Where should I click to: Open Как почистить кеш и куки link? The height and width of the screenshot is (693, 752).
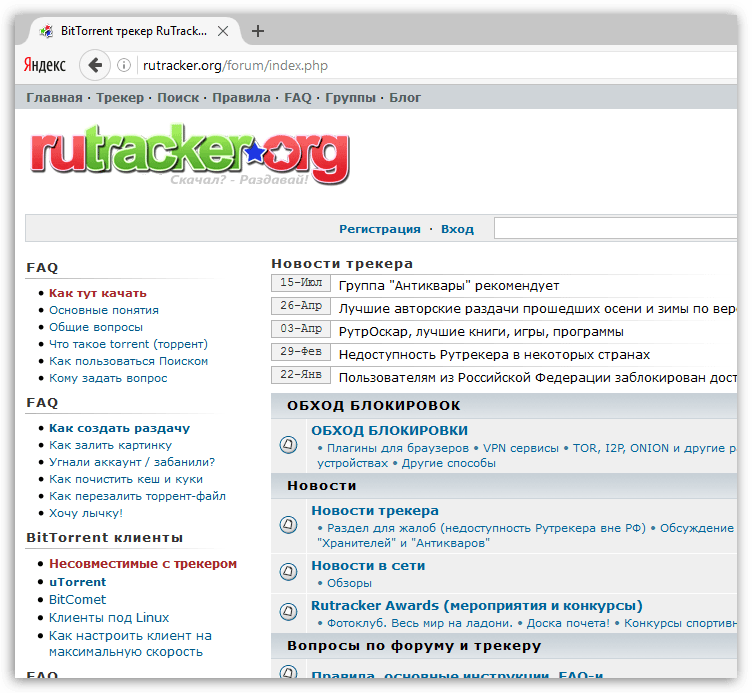coord(126,479)
